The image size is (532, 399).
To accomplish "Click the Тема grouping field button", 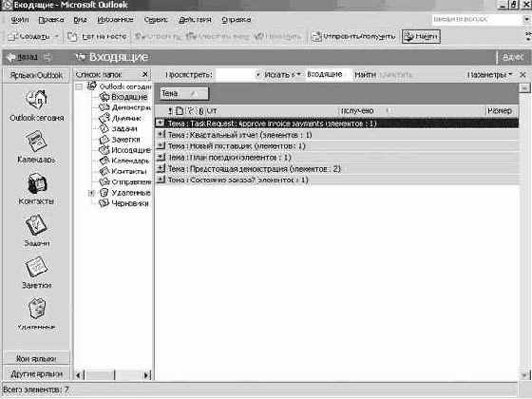I will pyautogui.click(x=184, y=94).
